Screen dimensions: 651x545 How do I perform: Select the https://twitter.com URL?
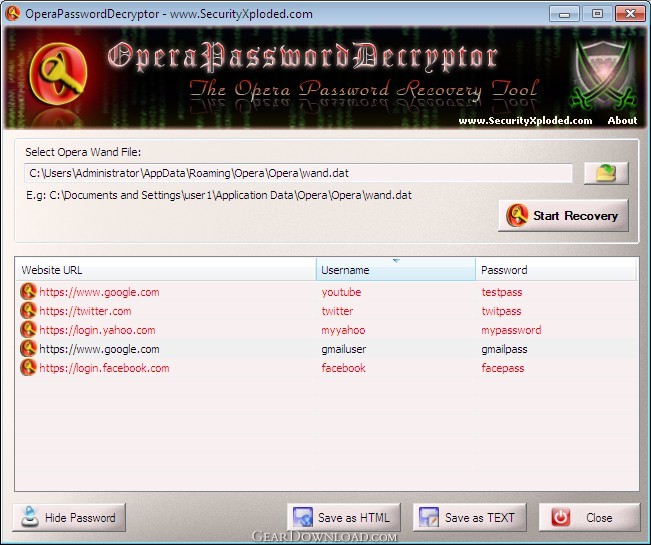(85, 311)
